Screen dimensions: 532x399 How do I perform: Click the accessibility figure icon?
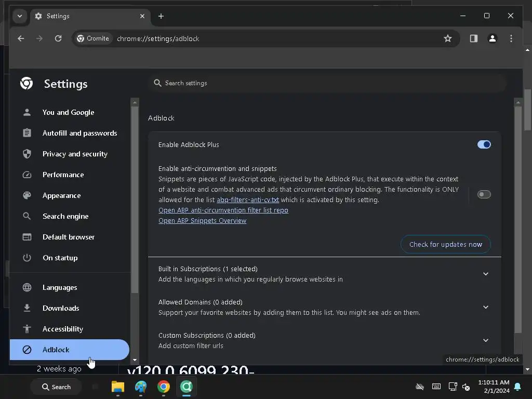tap(27, 329)
